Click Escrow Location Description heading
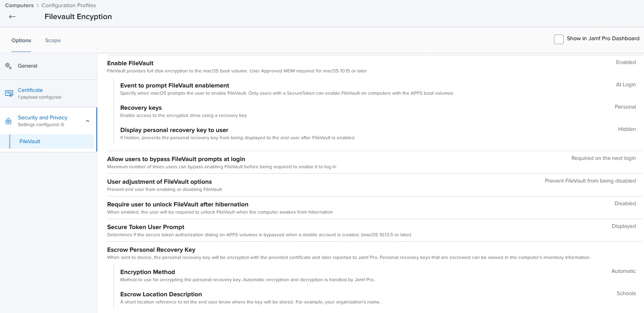This screenshot has height=313, width=644. click(161, 294)
